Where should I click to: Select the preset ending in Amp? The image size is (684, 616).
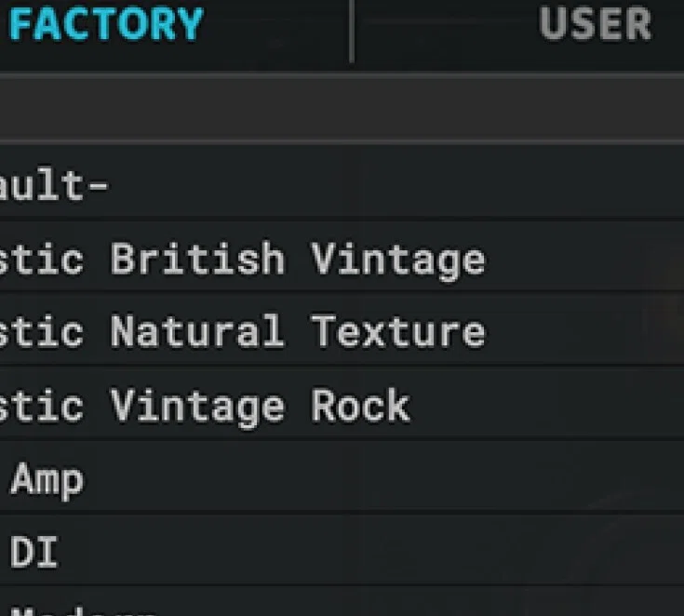click(x=342, y=478)
